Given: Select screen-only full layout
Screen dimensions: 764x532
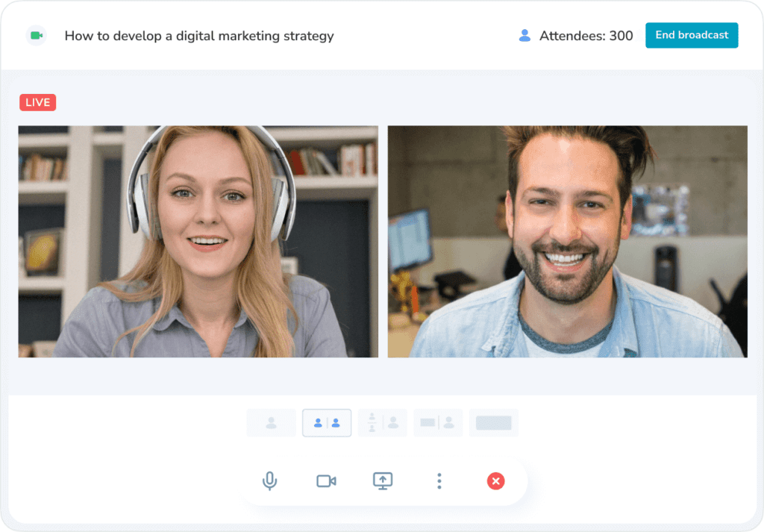Looking at the screenshot, I should click(x=493, y=423).
